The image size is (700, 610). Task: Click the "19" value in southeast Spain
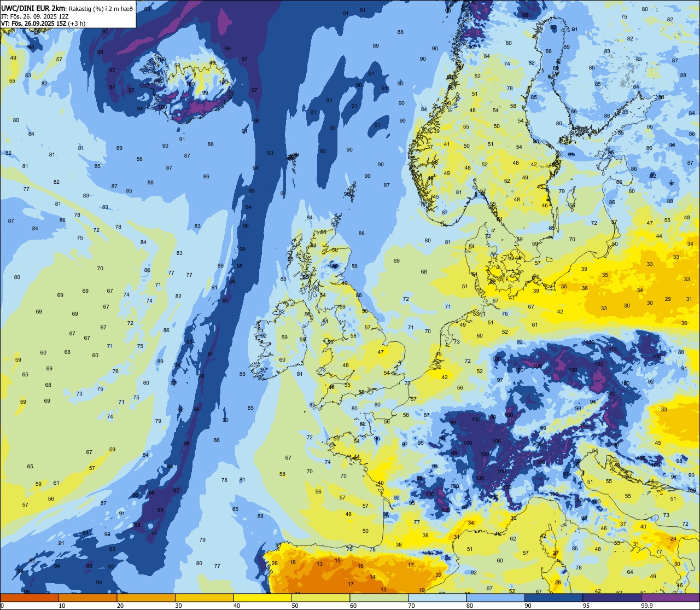(422, 590)
